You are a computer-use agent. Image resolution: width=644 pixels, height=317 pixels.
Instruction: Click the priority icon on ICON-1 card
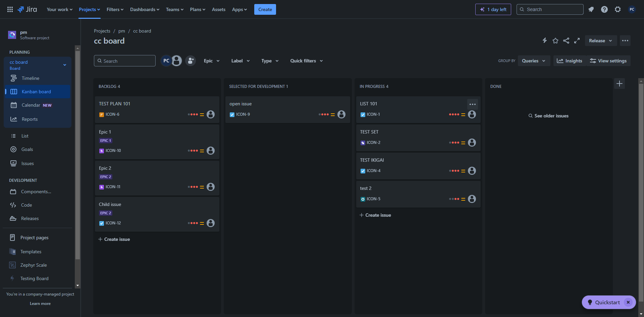point(463,115)
